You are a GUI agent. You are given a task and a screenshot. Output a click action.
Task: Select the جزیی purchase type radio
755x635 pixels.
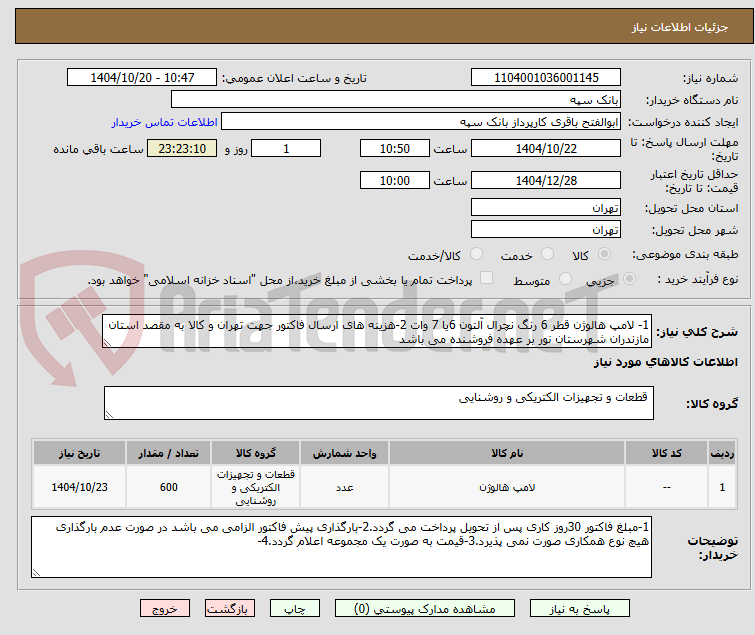click(x=629, y=279)
